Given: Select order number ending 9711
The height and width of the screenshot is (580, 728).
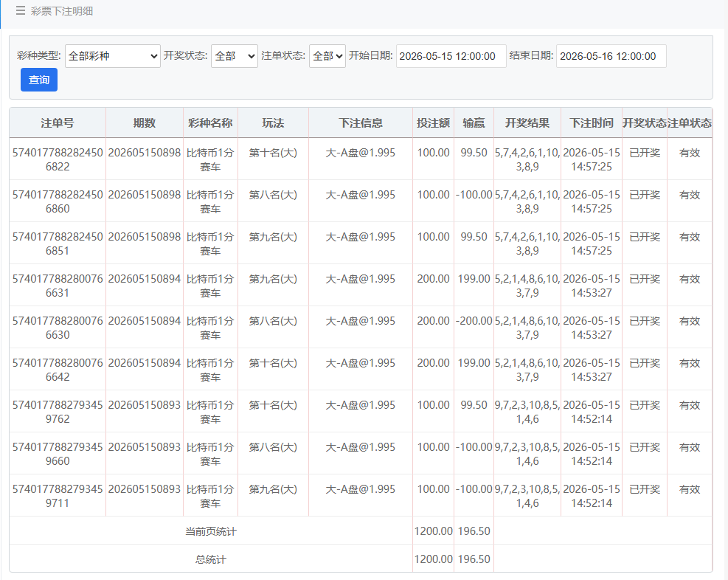Looking at the screenshot, I should (58, 495).
